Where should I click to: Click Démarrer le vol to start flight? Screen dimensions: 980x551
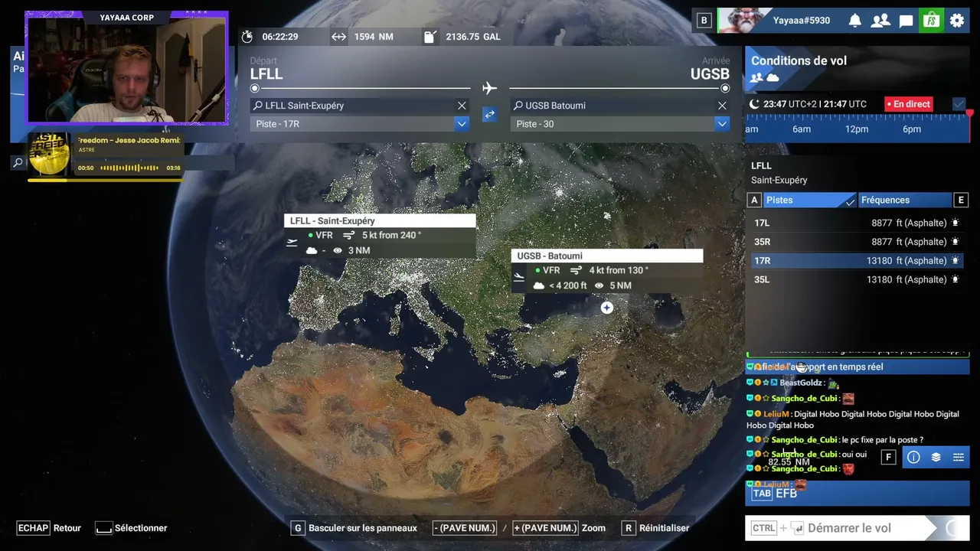point(857,528)
